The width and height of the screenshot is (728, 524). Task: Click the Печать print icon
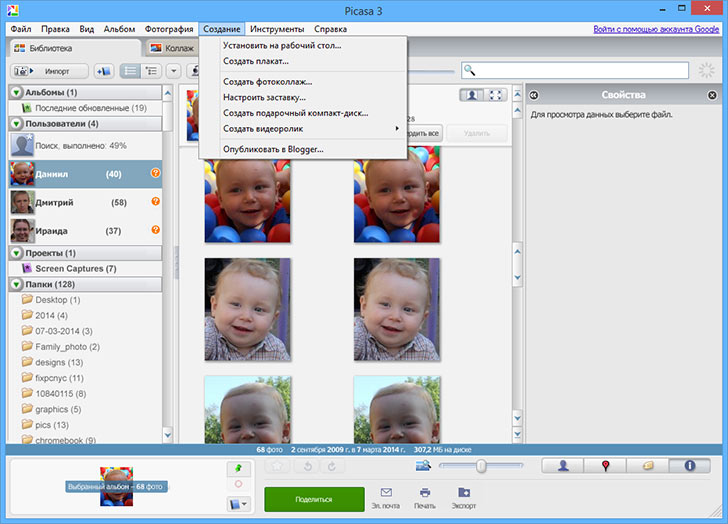point(425,498)
